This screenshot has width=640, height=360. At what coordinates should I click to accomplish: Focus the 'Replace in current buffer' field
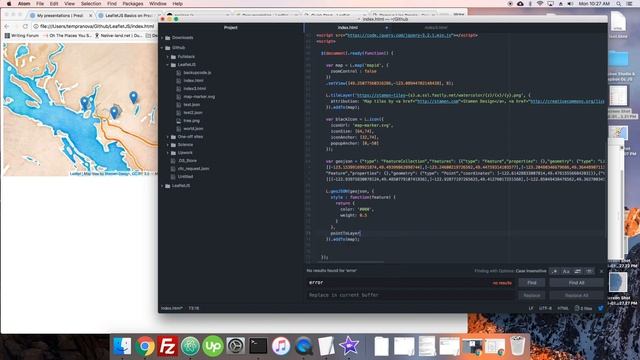[x=410, y=295]
